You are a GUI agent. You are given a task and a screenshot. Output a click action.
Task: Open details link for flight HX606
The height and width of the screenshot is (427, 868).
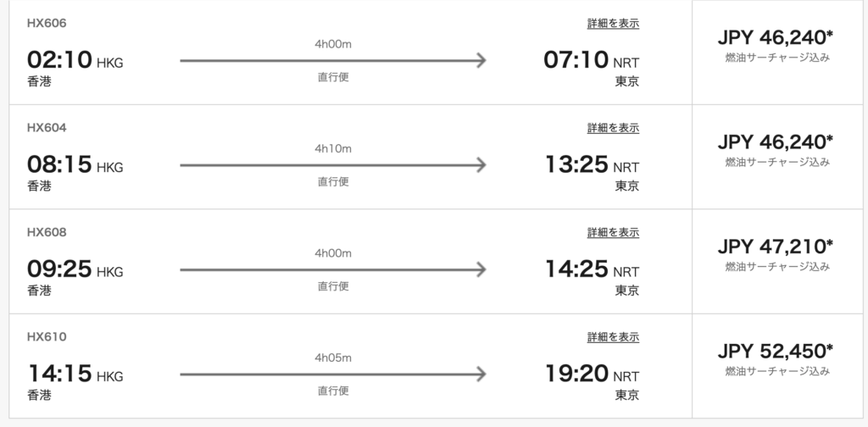(613, 24)
